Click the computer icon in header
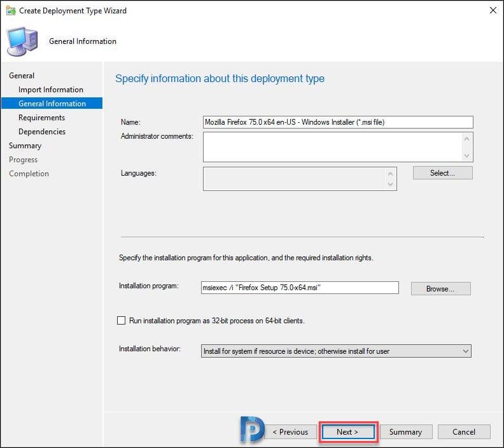 [x=22, y=41]
